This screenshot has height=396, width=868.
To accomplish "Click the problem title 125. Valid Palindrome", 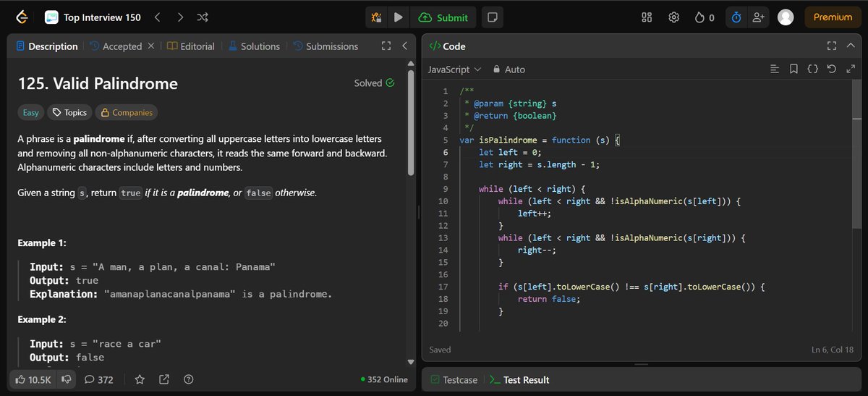I will click(x=98, y=83).
